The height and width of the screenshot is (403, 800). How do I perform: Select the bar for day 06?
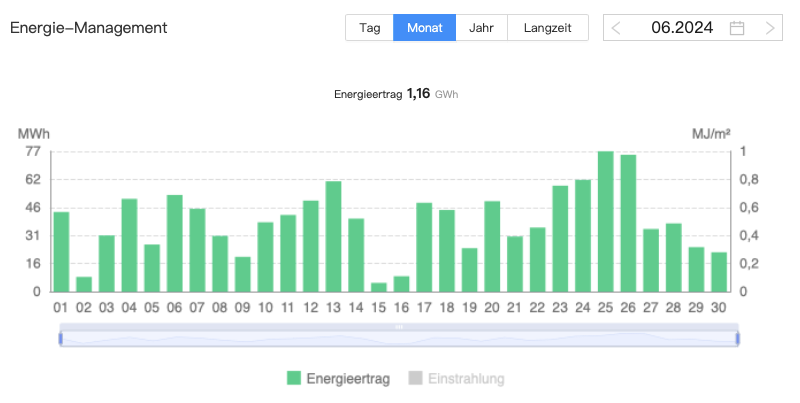(174, 244)
